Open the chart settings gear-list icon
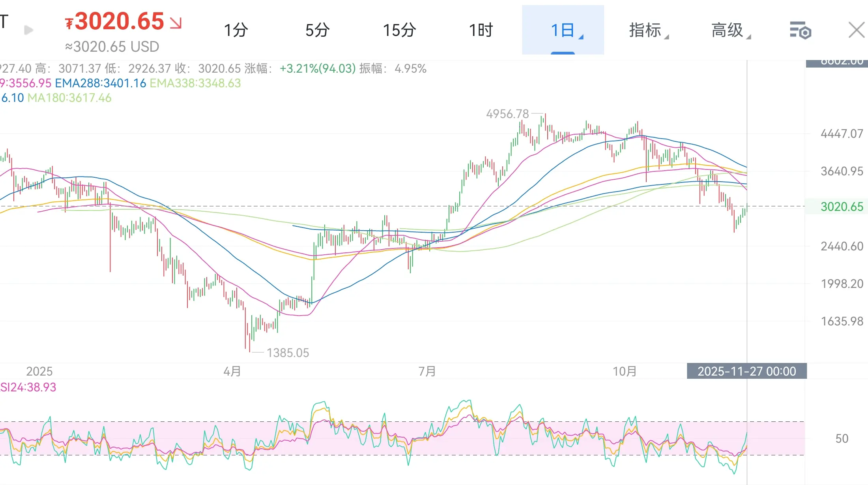This screenshot has height=485, width=868. pyautogui.click(x=800, y=30)
